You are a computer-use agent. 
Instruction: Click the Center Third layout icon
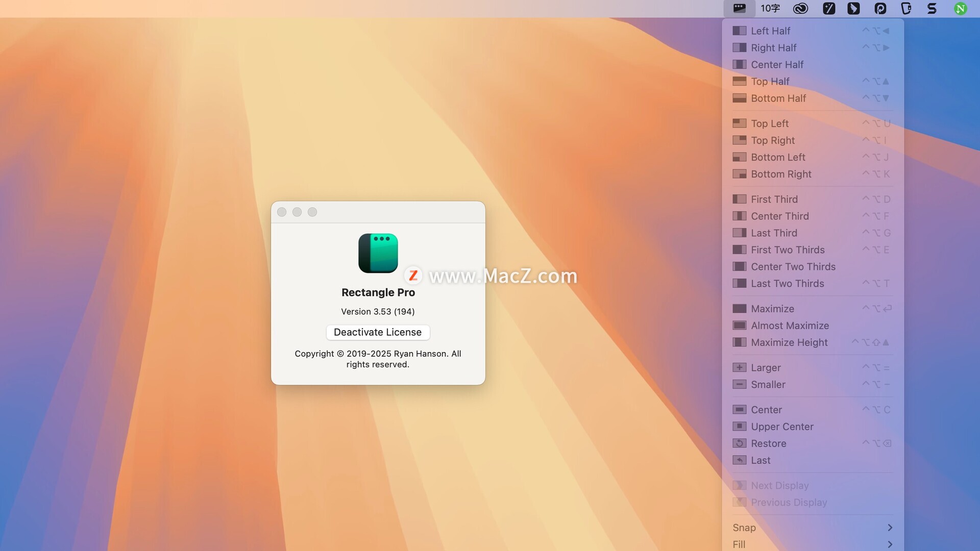coord(739,216)
